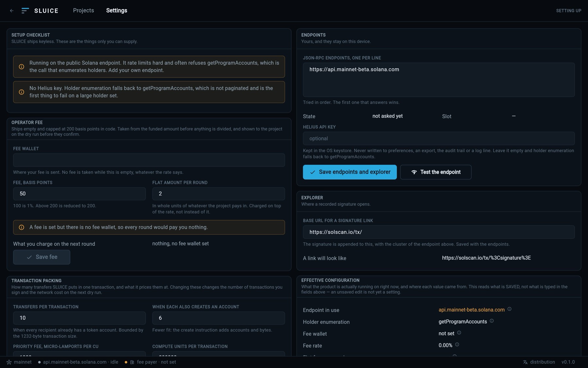The image size is (588, 368).
Task: Click the SETTING UP status label
Action: point(568,11)
